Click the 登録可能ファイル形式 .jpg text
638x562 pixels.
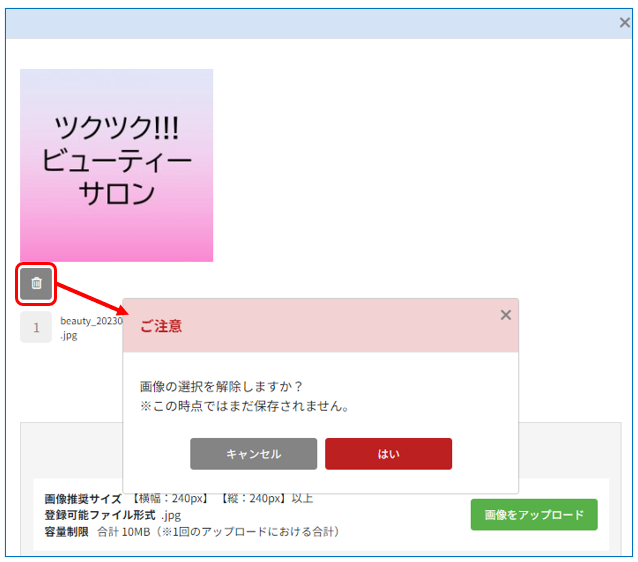tap(113, 515)
